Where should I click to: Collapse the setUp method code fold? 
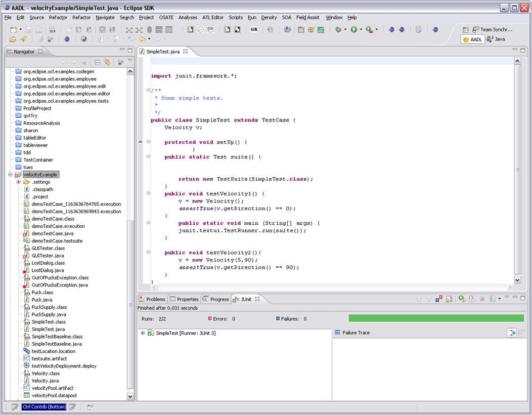coord(148,142)
